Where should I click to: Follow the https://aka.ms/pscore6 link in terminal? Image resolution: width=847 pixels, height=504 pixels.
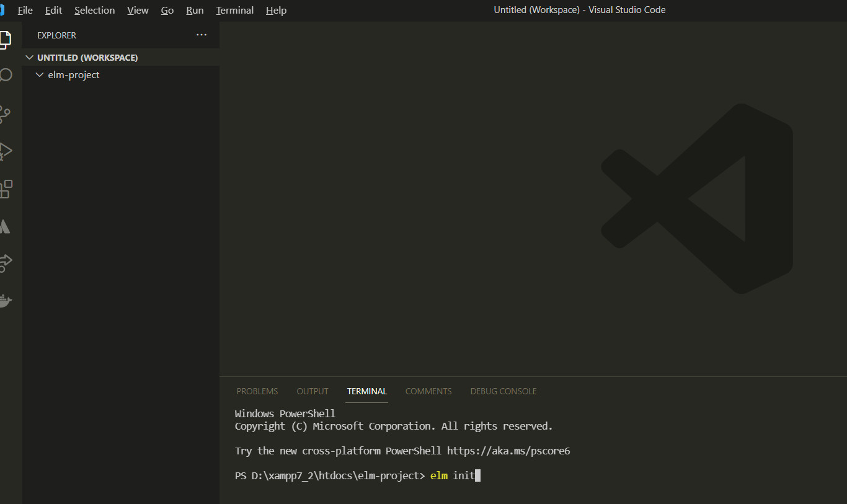point(508,451)
